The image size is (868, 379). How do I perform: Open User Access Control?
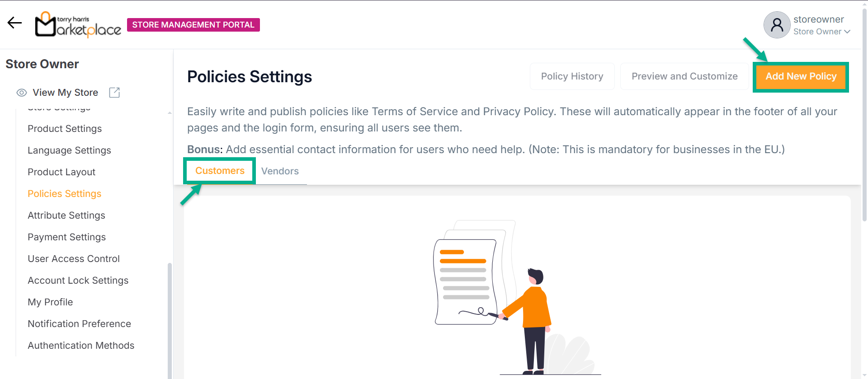tap(74, 259)
